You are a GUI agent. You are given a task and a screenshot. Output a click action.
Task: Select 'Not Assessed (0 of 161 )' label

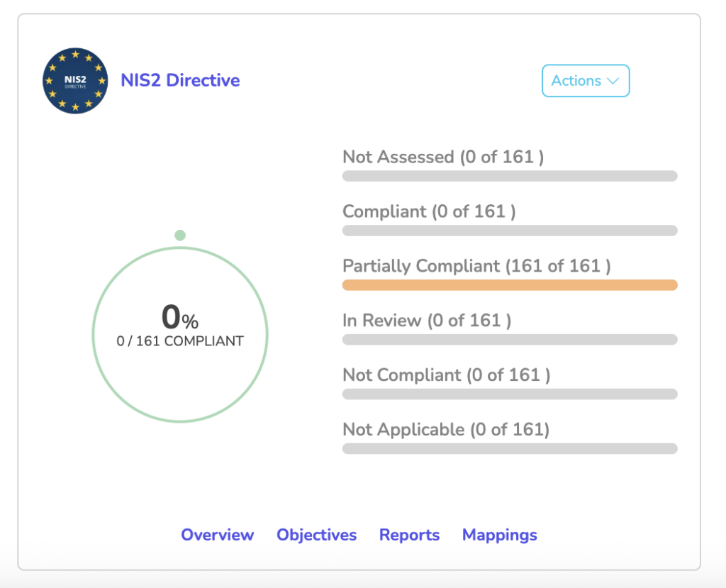coord(443,157)
